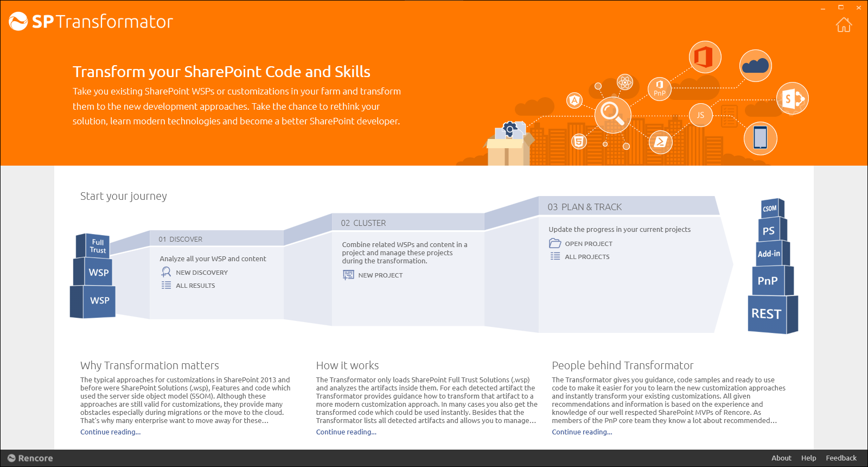The height and width of the screenshot is (467, 868).
Task: Click the SP Transformator logo
Action: [91, 22]
